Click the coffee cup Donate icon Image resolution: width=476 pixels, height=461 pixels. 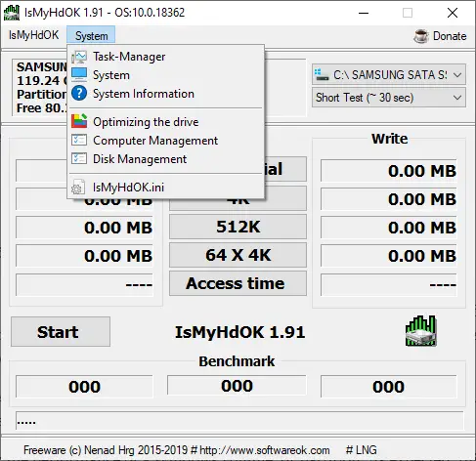pyautogui.click(x=420, y=36)
